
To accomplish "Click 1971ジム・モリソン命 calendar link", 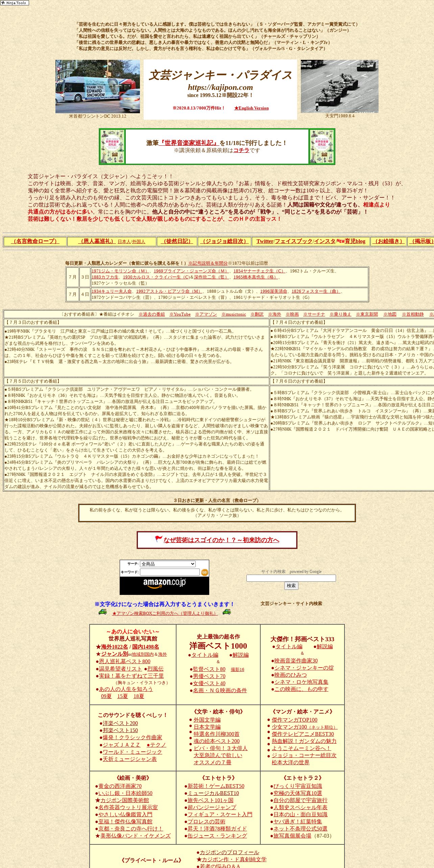I will point(121,271).
